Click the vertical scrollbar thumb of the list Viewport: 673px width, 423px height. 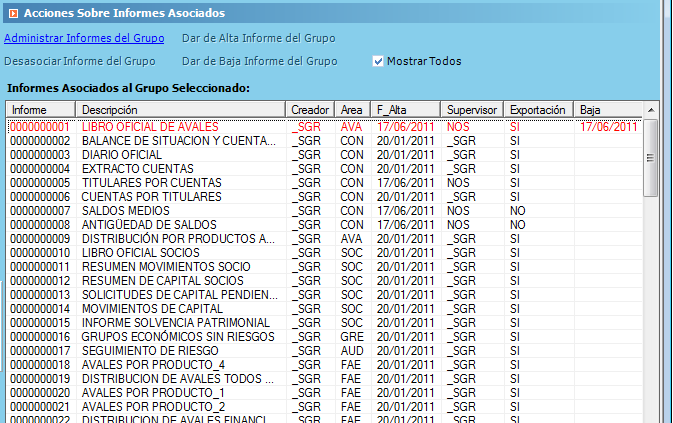click(x=651, y=158)
